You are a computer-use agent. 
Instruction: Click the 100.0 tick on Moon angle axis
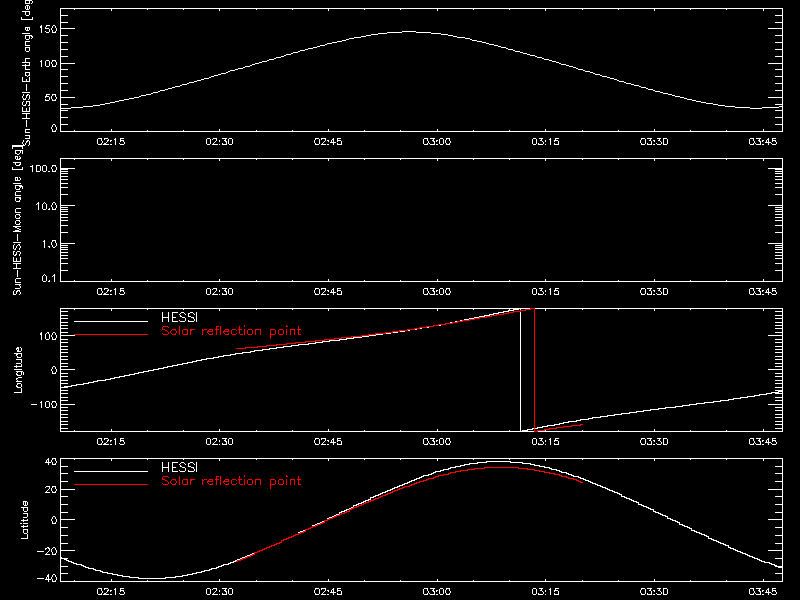[43, 168]
